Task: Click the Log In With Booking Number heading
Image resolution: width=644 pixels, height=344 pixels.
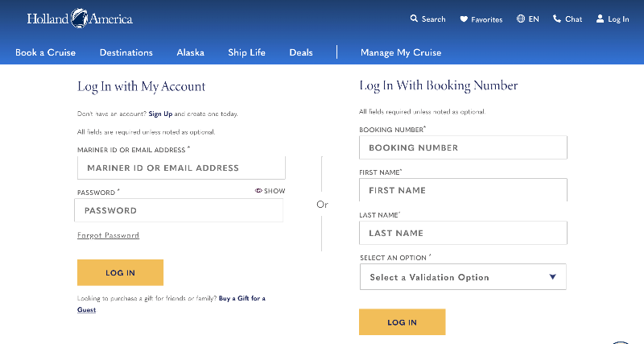Action: (438, 85)
